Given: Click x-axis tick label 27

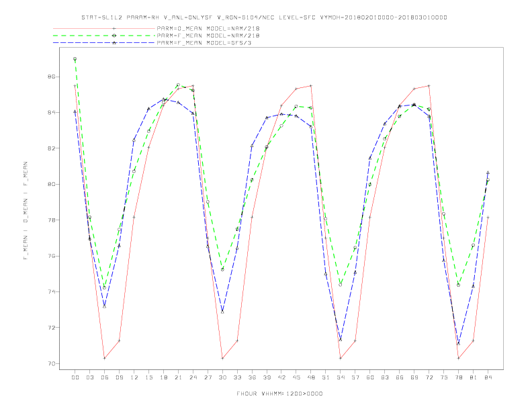Looking at the screenshot, I should pyautogui.click(x=208, y=377).
